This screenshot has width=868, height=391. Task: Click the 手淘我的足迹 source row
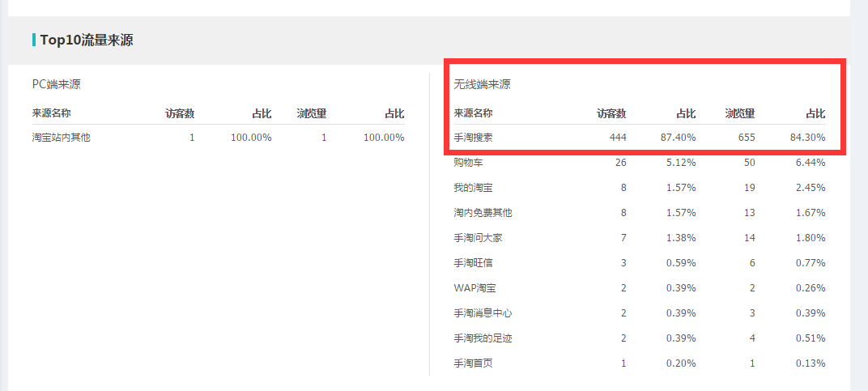point(483,338)
